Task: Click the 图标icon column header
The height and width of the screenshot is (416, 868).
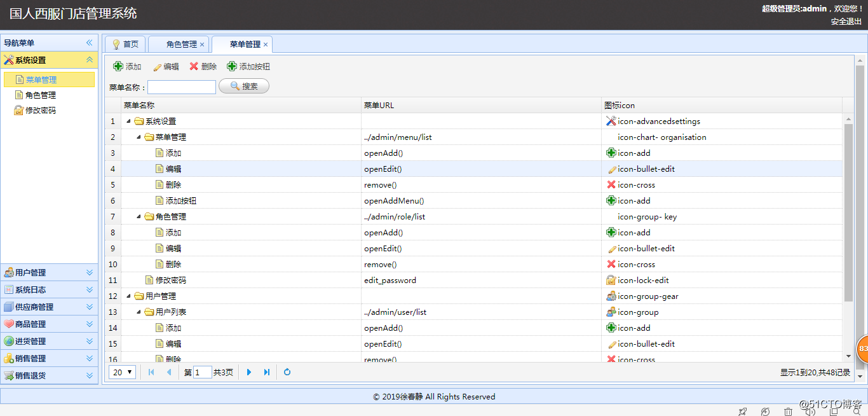Action: click(722, 105)
